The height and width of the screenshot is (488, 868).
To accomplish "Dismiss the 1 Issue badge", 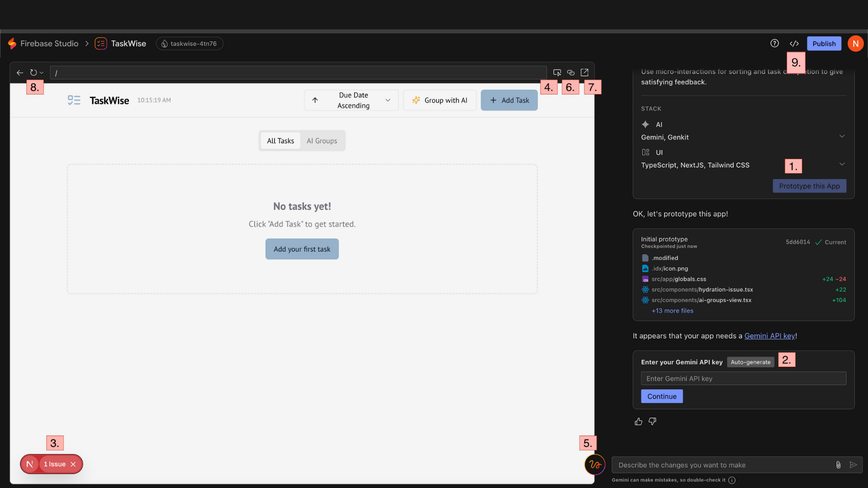I will pyautogui.click(x=73, y=464).
